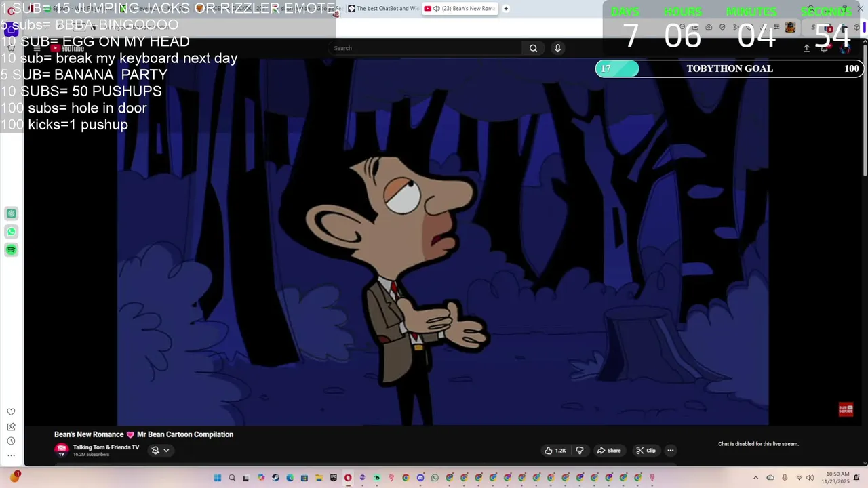Image resolution: width=868 pixels, height=488 pixels.
Task: Mute the Bean's New Romance tab audio
Action: [437, 9]
